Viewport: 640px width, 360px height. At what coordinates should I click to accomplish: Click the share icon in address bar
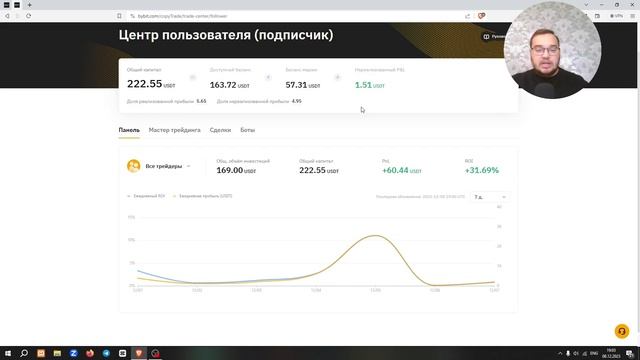click(467, 16)
